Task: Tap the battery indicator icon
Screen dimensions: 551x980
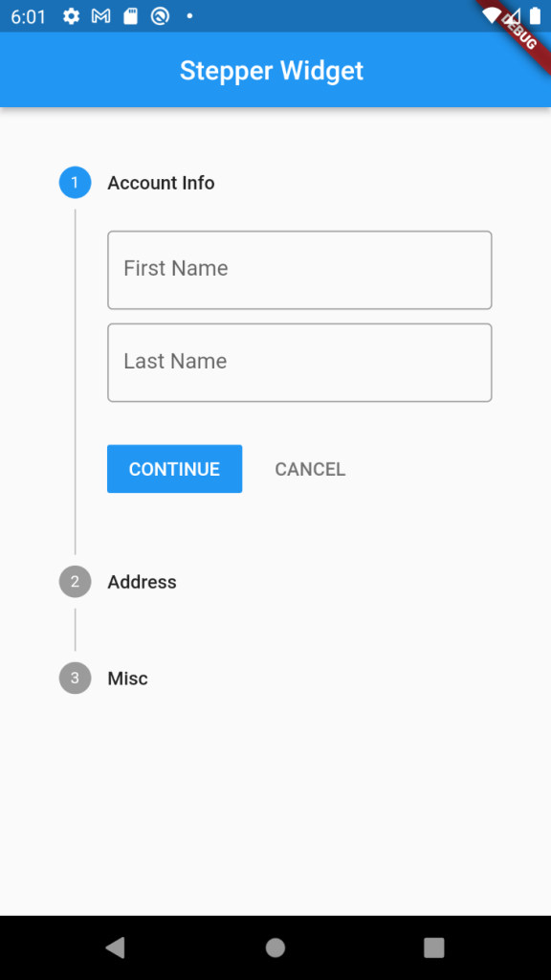Action: 537,16
